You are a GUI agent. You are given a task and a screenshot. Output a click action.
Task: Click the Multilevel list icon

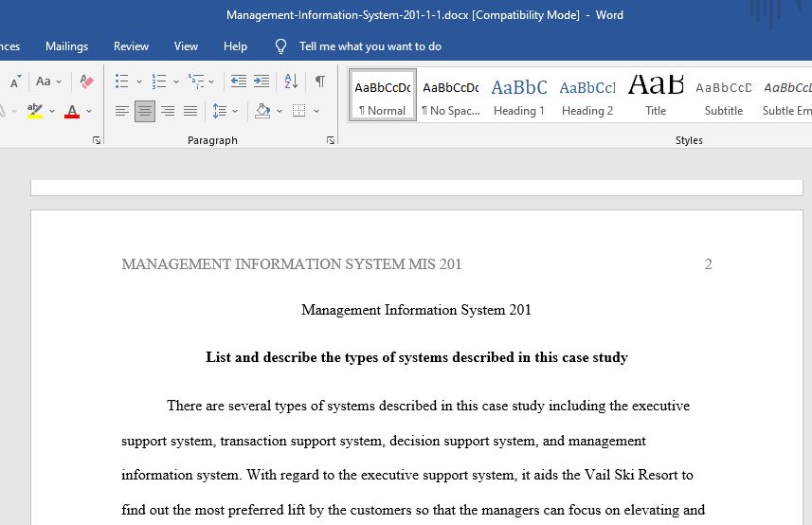point(196,81)
